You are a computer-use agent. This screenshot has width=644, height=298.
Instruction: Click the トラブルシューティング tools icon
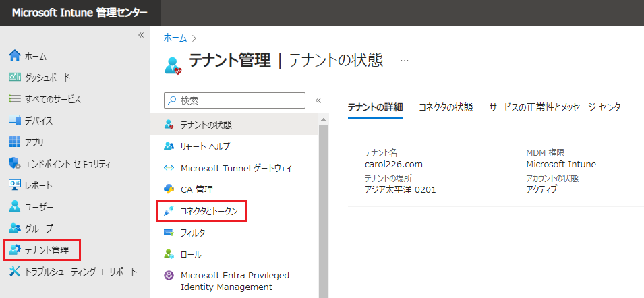(x=14, y=271)
